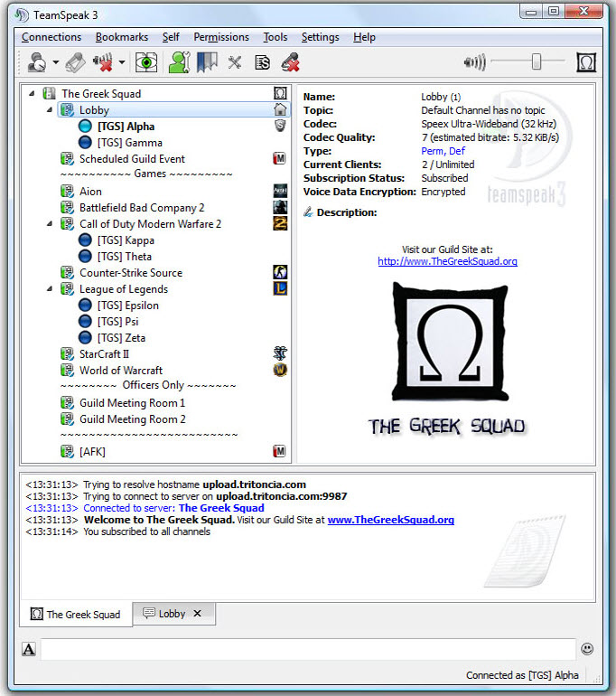Viewport: 616px width, 696px height.
Task: Click www.TheGreekSquad.org link in chat log
Action: 390,520
